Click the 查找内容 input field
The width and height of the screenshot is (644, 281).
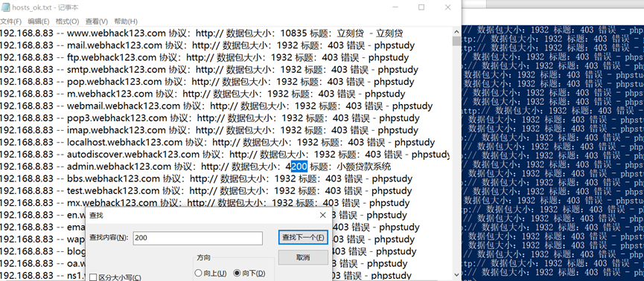(x=197, y=238)
